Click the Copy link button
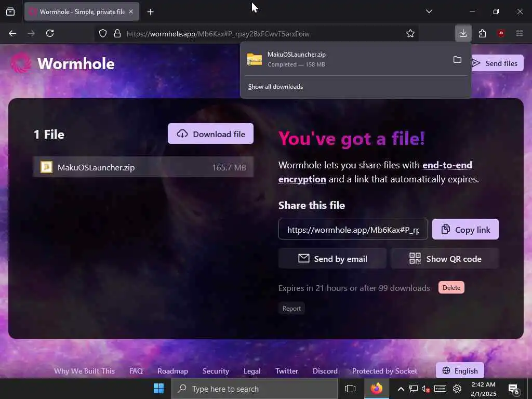This screenshot has height=399, width=532. tap(465, 229)
